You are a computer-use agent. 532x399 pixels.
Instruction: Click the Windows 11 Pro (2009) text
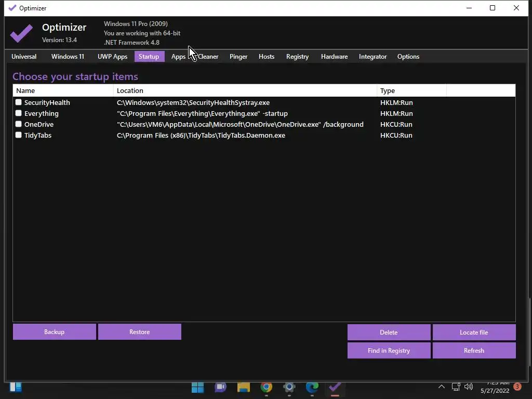coord(136,24)
